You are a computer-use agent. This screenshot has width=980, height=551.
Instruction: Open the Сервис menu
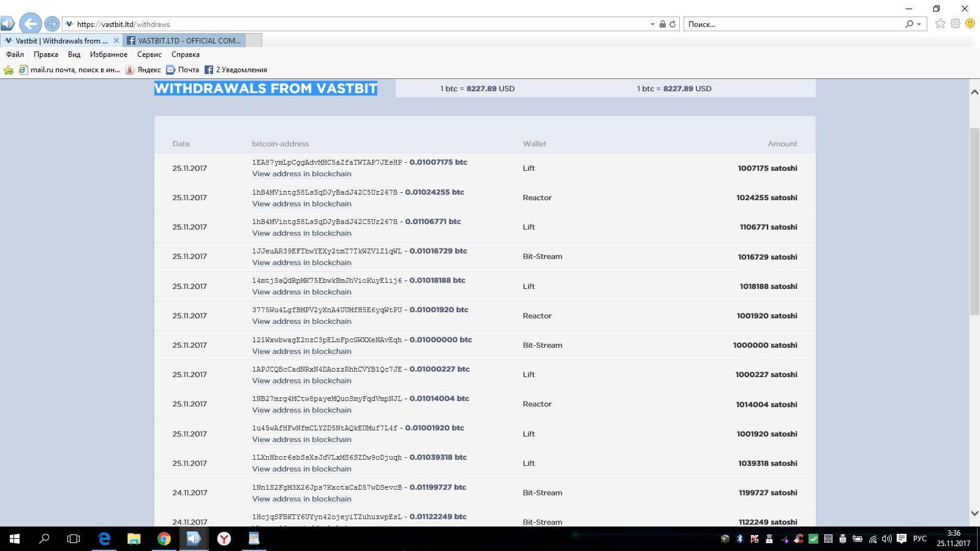tap(149, 54)
